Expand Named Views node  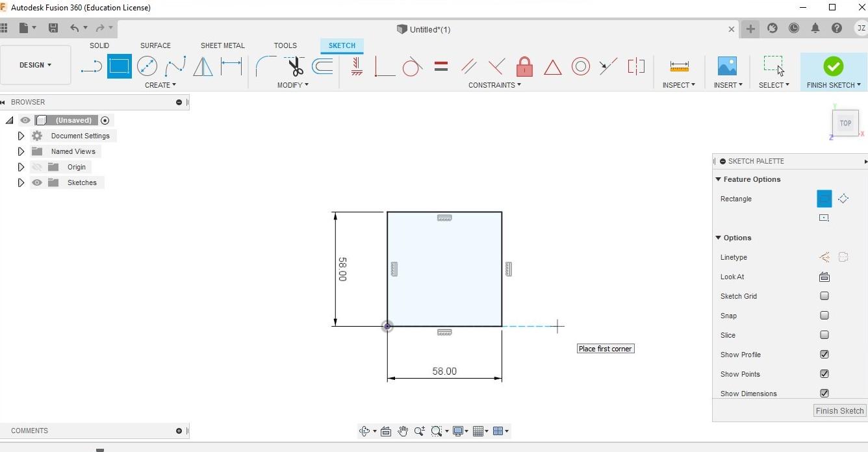(x=21, y=151)
